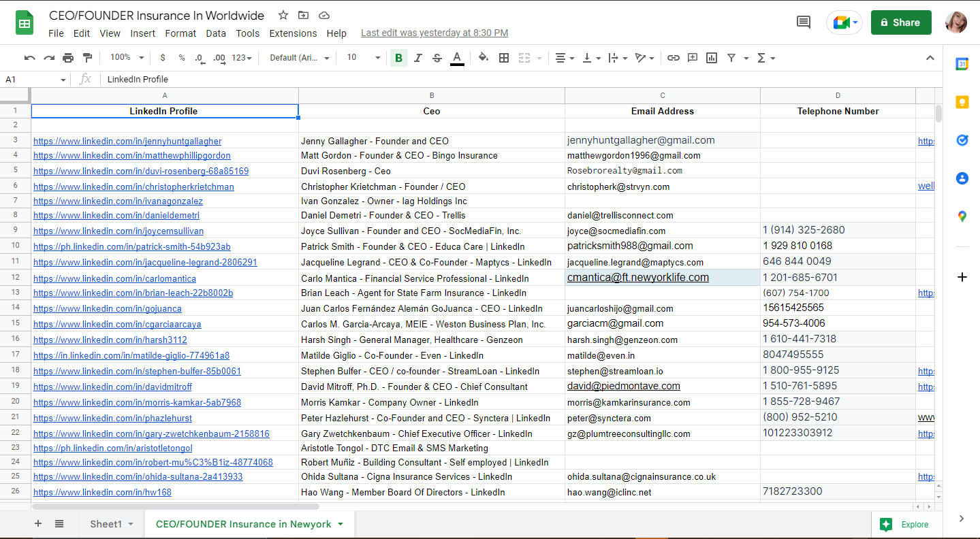Click the Explore button
The image size is (980, 539).
905,524
